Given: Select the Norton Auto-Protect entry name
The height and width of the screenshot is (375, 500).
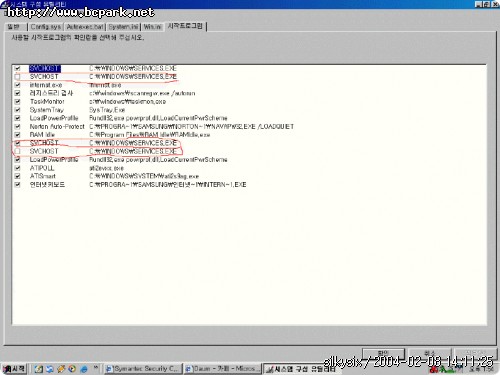Looking at the screenshot, I should pos(57,127).
